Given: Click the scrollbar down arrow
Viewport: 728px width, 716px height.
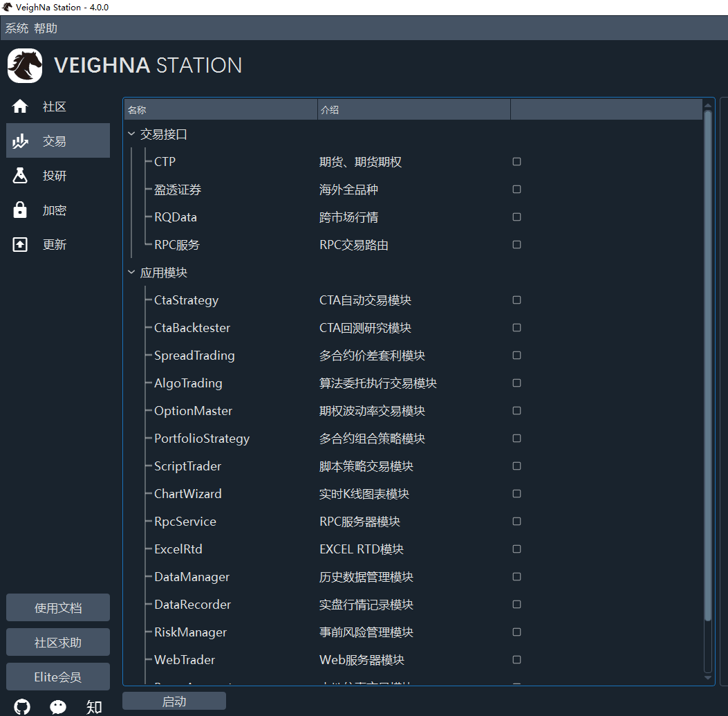Looking at the screenshot, I should pyautogui.click(x=708, y=678).
